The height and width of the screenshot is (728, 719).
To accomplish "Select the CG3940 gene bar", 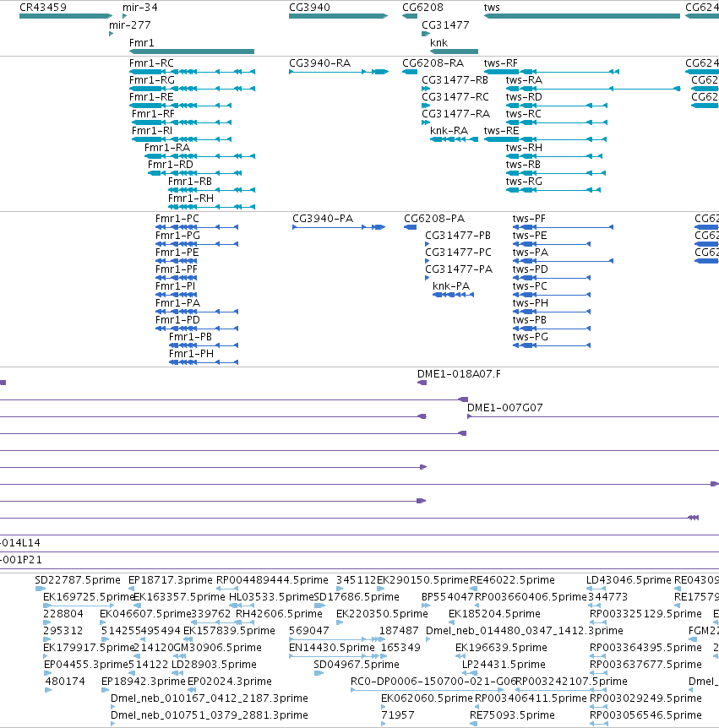I will point(338,16).
